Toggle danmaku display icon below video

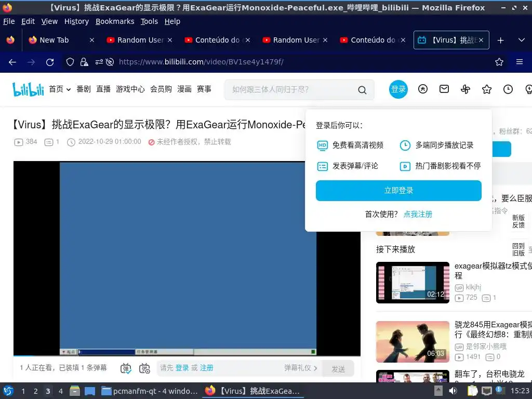(126, 368)
